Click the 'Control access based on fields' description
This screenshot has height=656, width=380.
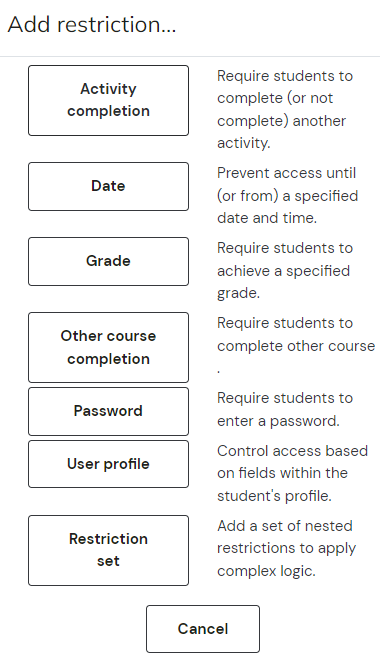pos(292,462)
